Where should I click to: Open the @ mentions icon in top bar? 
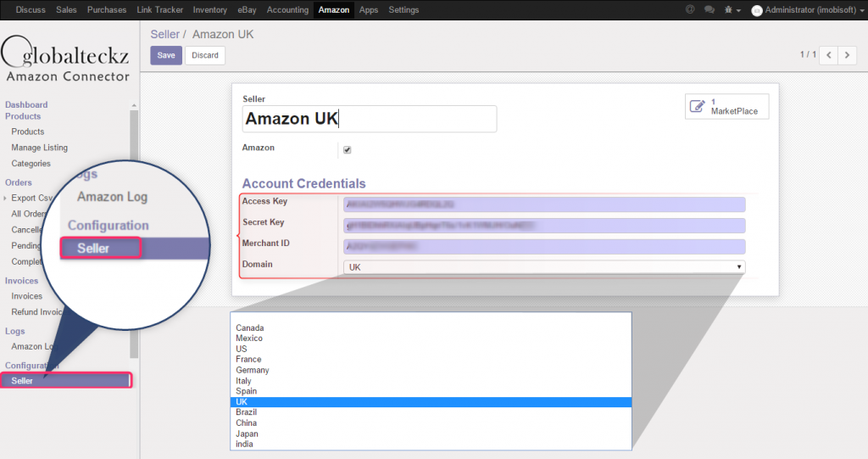coord(689,10)
